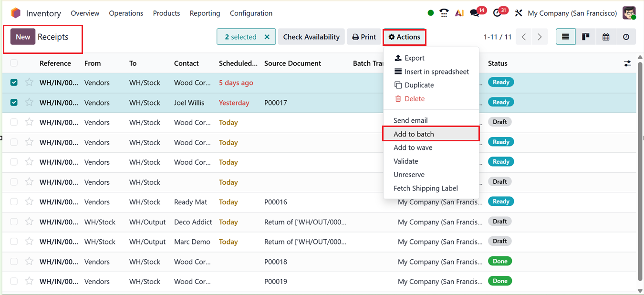Viewport: 644px width, 295px height.
Task: Sort by Source Document column header
Action: click(x=292, y=63)
